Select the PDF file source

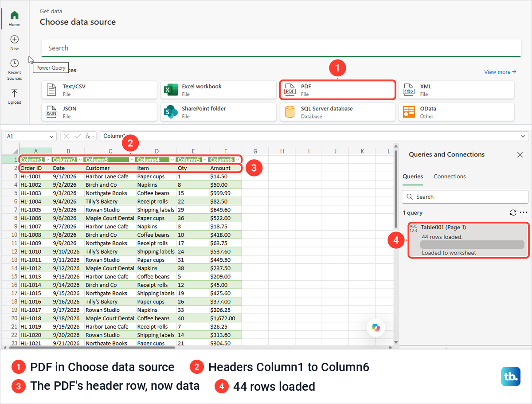pyautogui.click(x=337, y=90)
